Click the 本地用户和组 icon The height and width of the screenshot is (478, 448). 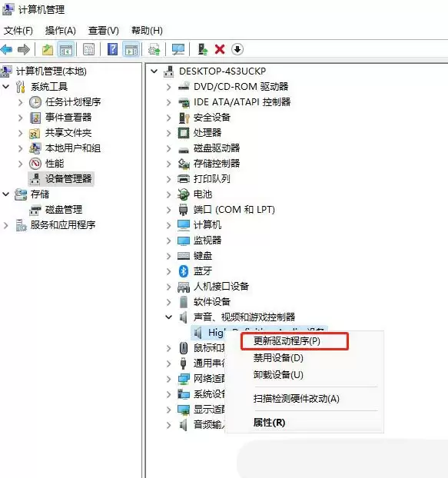35,148
